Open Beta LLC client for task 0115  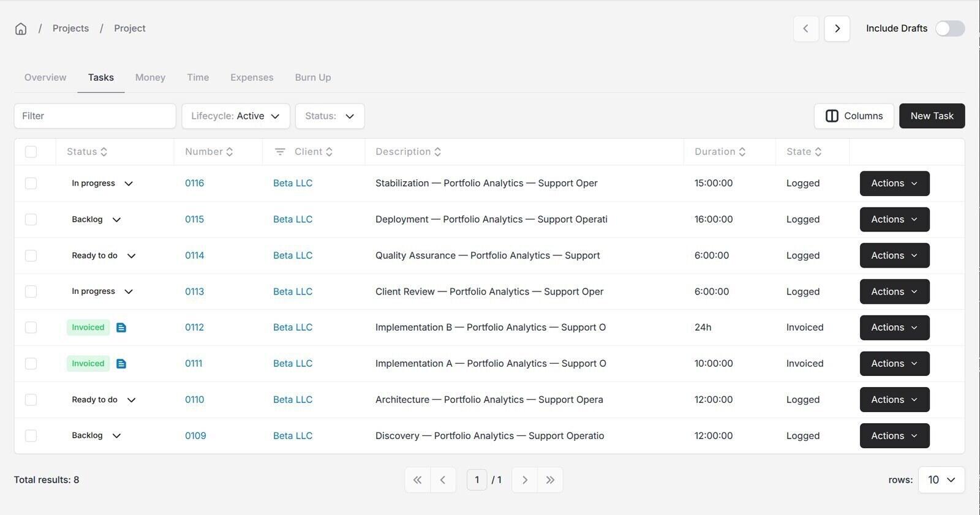click(x=293, y=219)
